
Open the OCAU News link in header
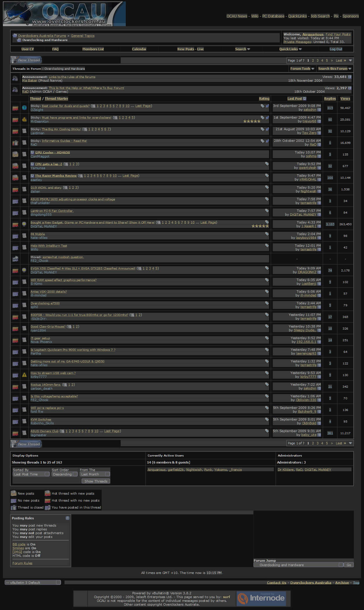coord(237,16)
